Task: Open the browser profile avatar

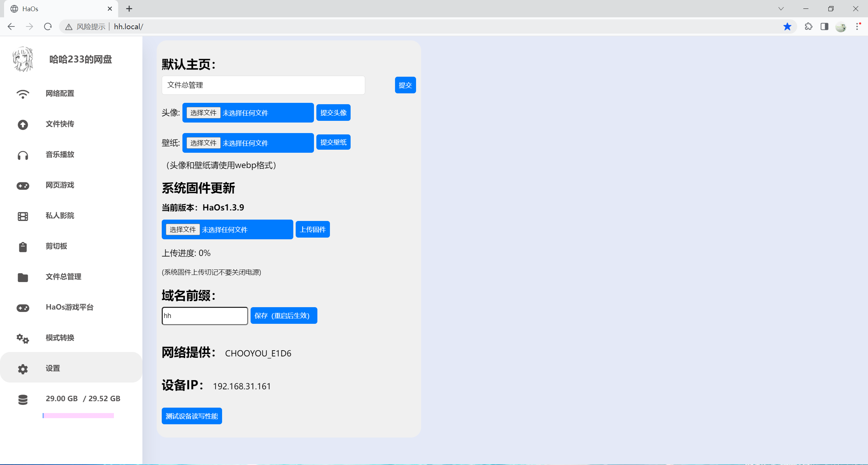Action: 841,26
